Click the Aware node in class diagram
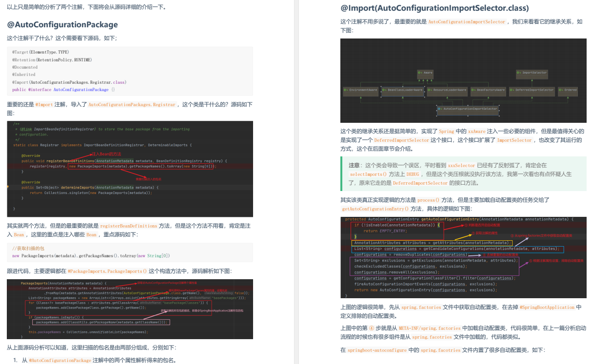This screenshot has height=364, width=591. 426,74
